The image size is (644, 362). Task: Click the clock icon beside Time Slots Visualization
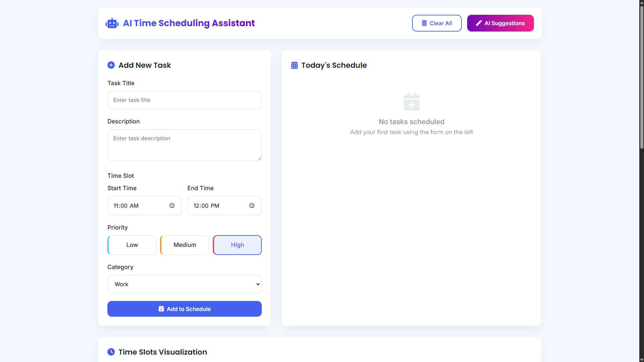pos(111,352)
